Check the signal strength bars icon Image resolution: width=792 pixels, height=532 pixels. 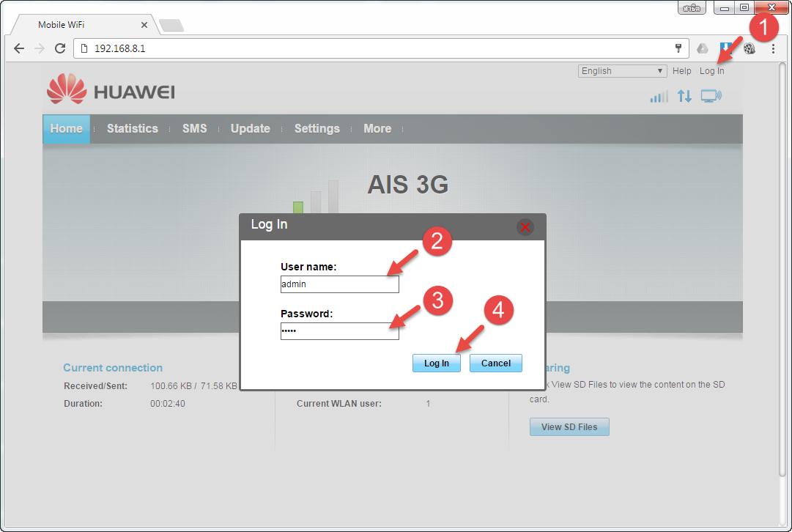pos(659,96)
